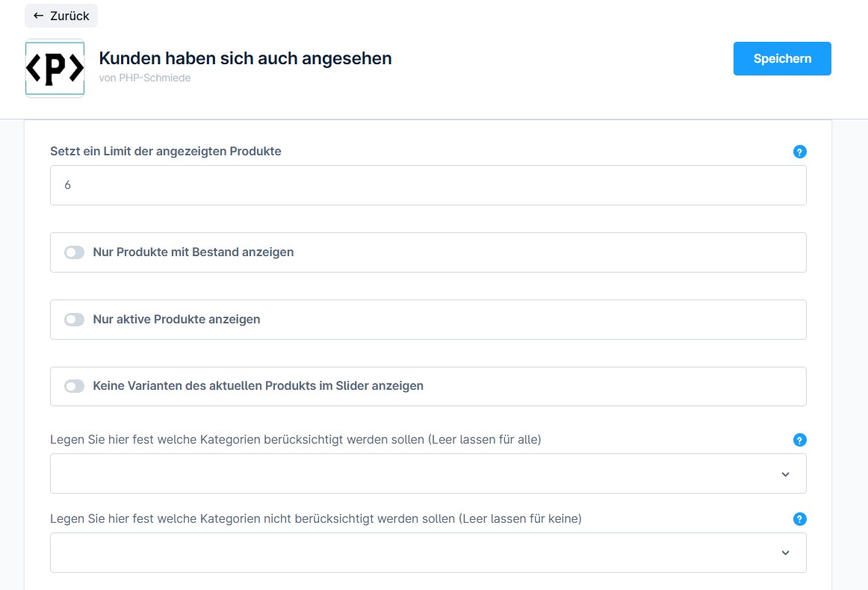
Task: Click the 'Kunden haben sich auch angesehen' title
Action: (245, 58)
